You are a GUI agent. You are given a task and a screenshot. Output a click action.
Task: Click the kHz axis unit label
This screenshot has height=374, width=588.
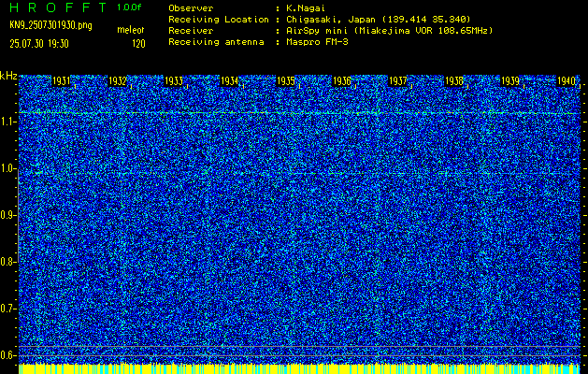[8, 76]
